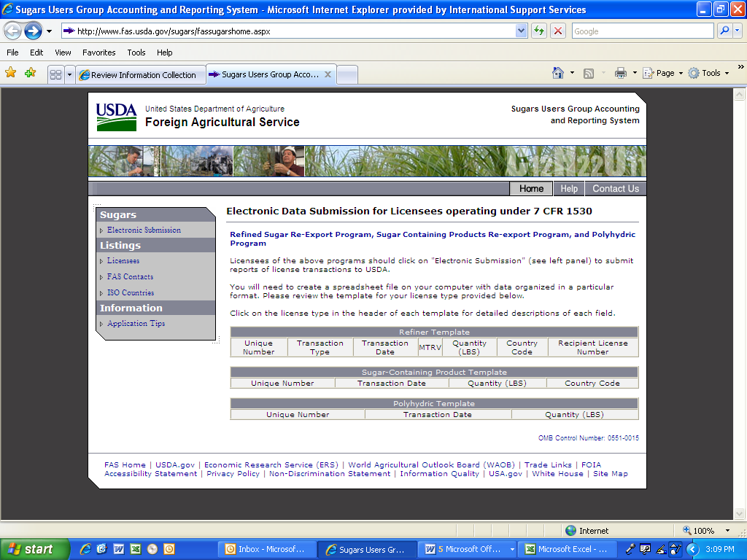Click the Home house icon in toolbar
Viewport: 747px width, 560px height.
click(558, 73)
